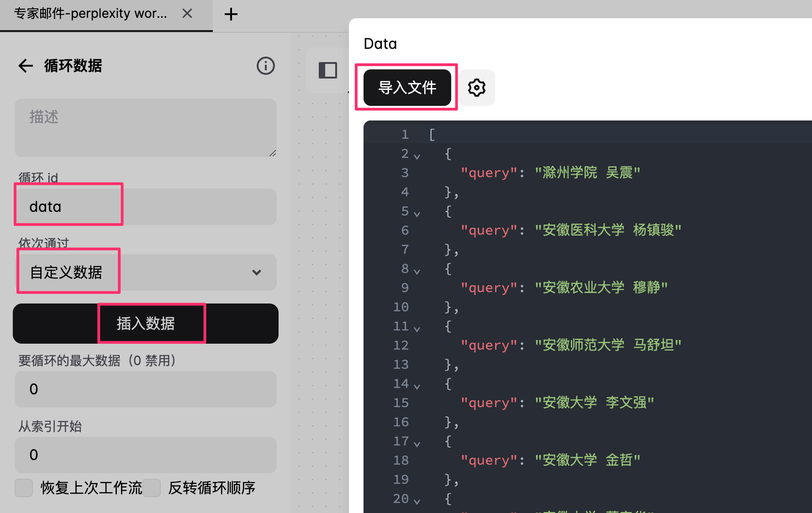Collapse the code fold arrow at line 11

[x=417, y=329]
